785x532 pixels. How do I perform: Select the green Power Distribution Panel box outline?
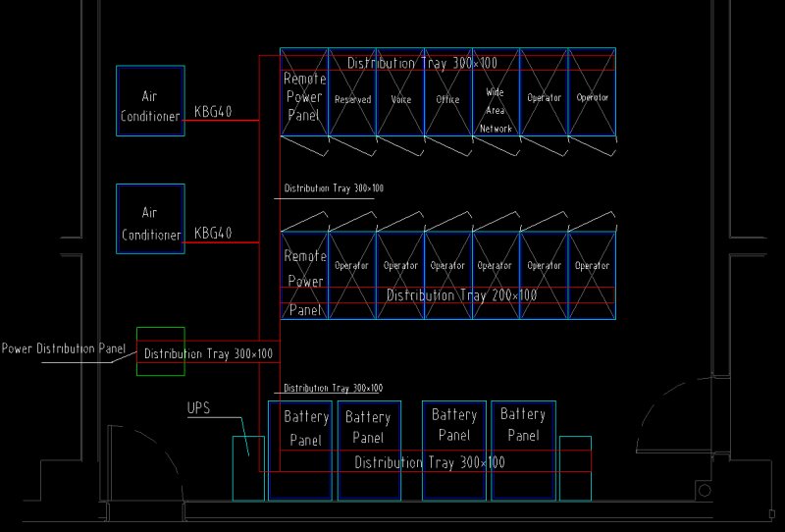coord(161,351)
